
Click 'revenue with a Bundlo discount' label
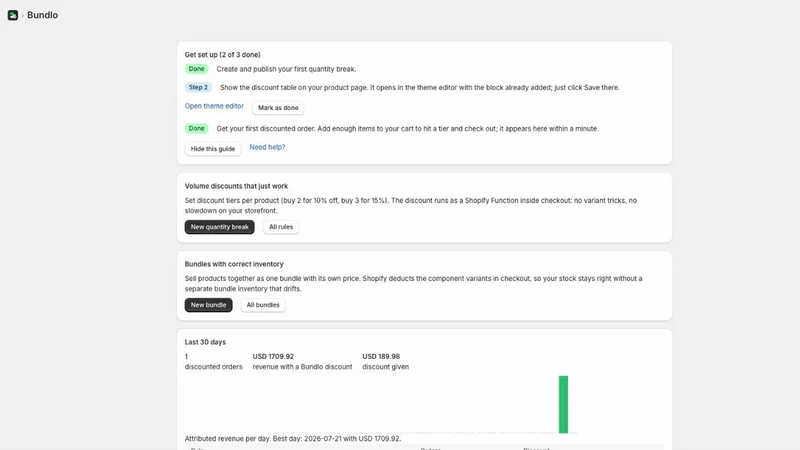click(302, 367)
